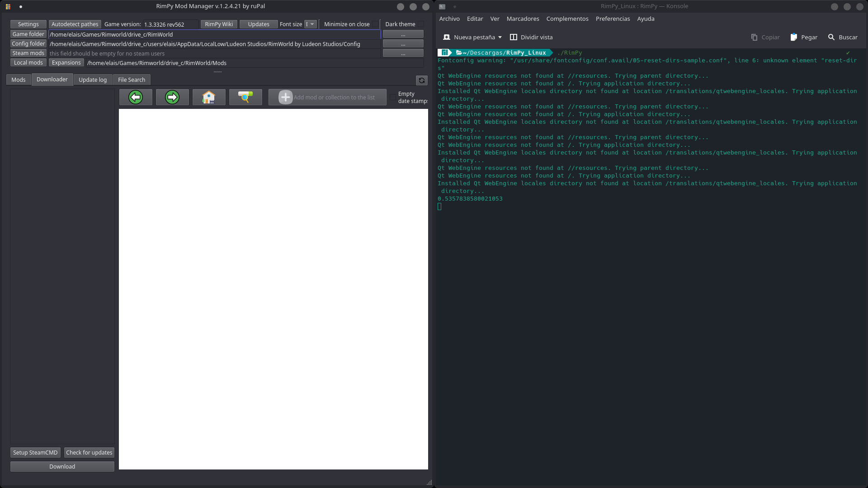Screen dimensions: 868x488
Task: Open the Steam Workshop home page icon
Action: click(209, 97)
